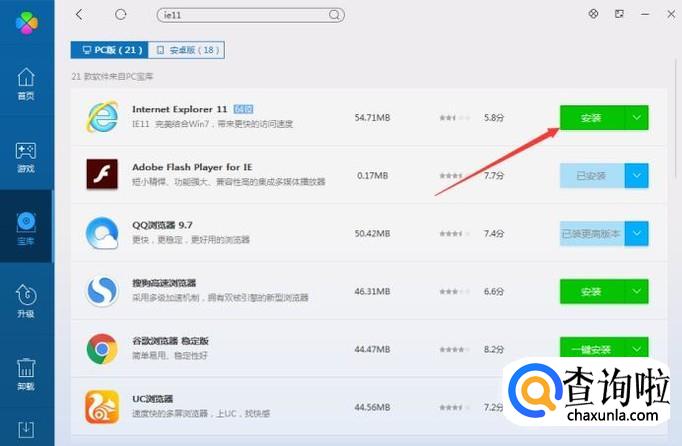Click the badge next to Internet Explorer 11
Screen dimensions: 682x446
coord(243,109)
